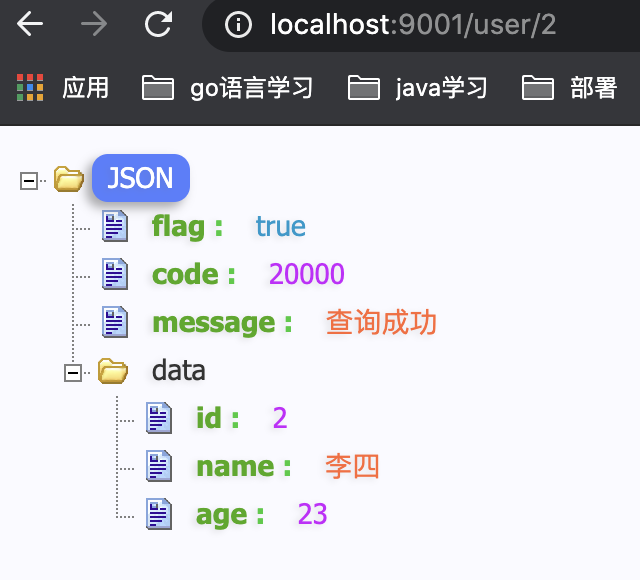Click the document icon beside flag
This screenshot has width=640, height=580.
tap(115, 226)
